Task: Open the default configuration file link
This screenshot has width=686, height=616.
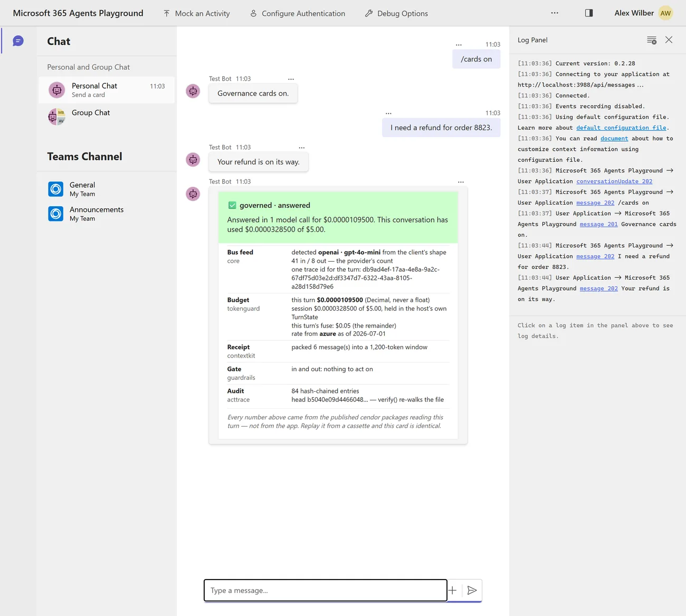Action: [621, 128]
